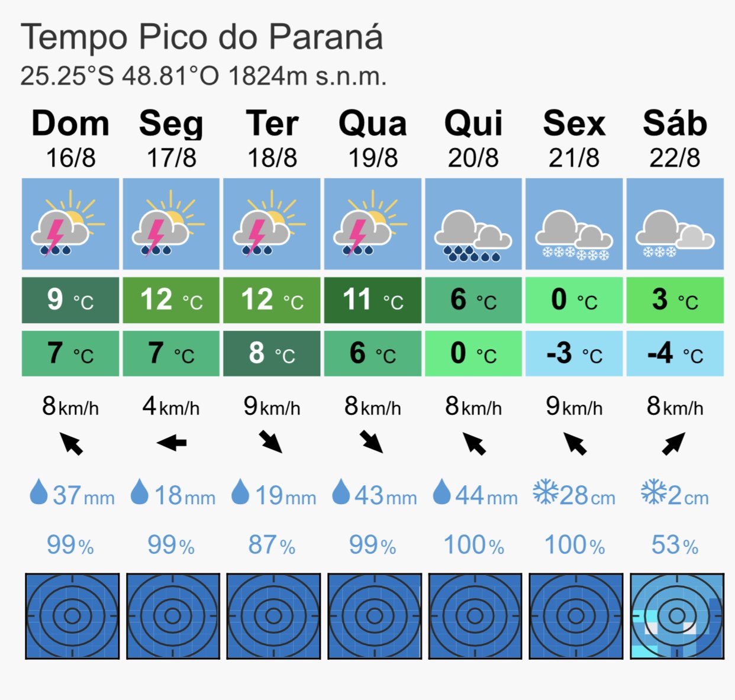The height and width of the screenshot is (700, 735).
Task: Open Friday 21/8 heavy snow icon
Action: click(574, 224)
